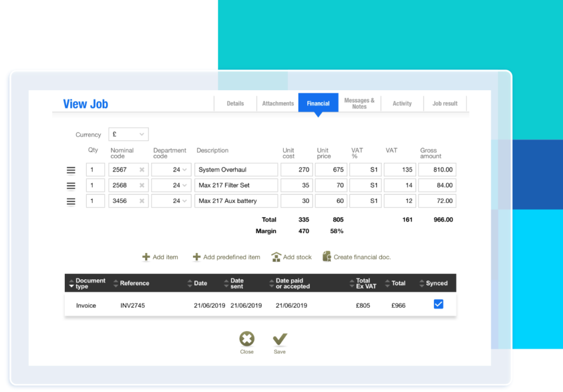
Task: Click the Add item plus icon
Action: 146,256
